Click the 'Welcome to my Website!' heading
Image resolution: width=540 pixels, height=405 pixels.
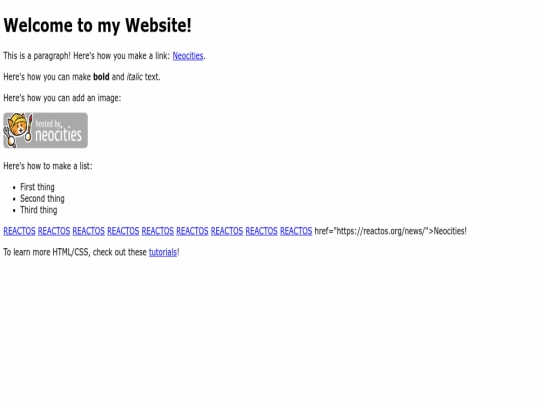(97, 25)
